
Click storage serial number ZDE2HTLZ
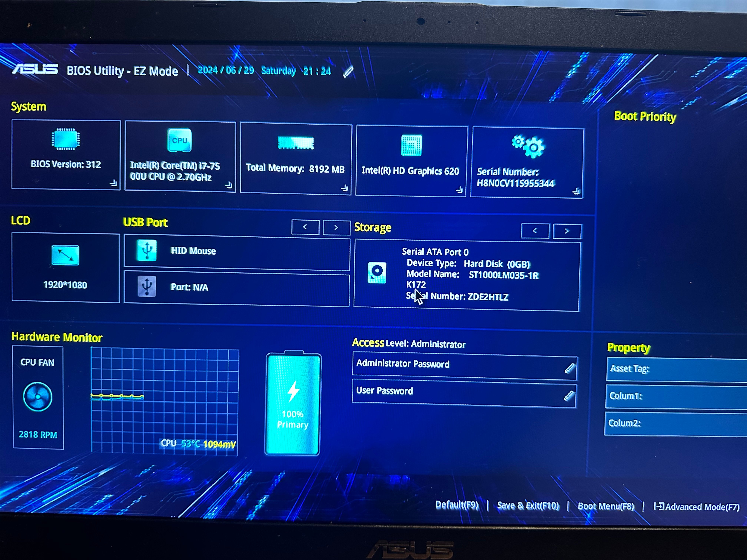(488, 297)
